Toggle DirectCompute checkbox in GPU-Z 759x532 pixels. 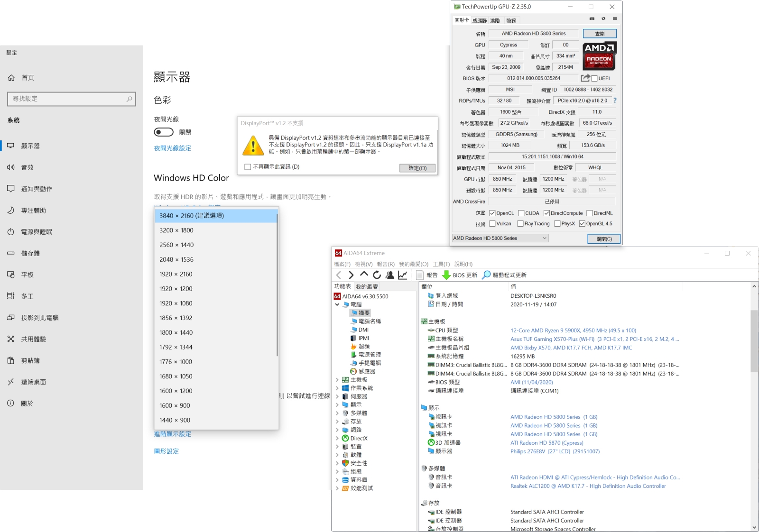click(546, 213)
